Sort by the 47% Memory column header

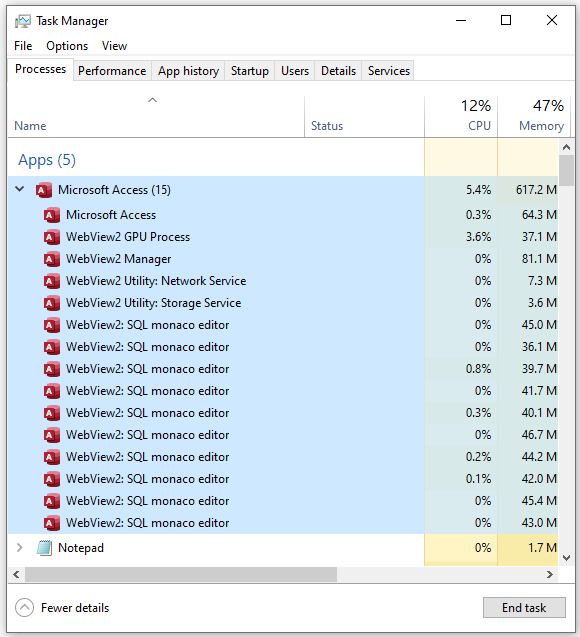coord(534,117)
